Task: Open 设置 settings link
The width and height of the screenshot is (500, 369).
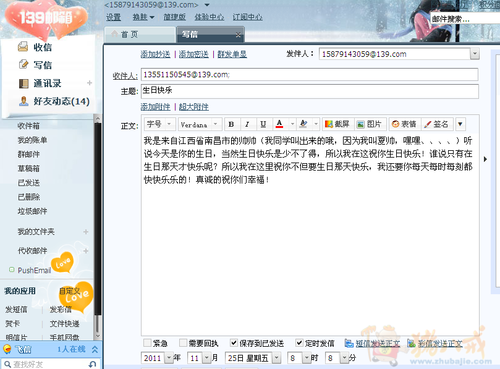Action: pyautogui.click(x=113, y=17)
